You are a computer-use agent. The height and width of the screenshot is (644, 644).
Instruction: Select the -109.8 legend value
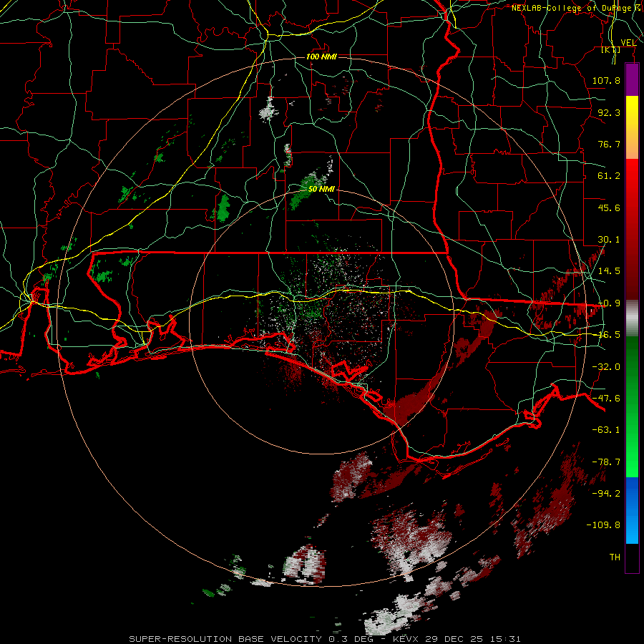point(604,525)
